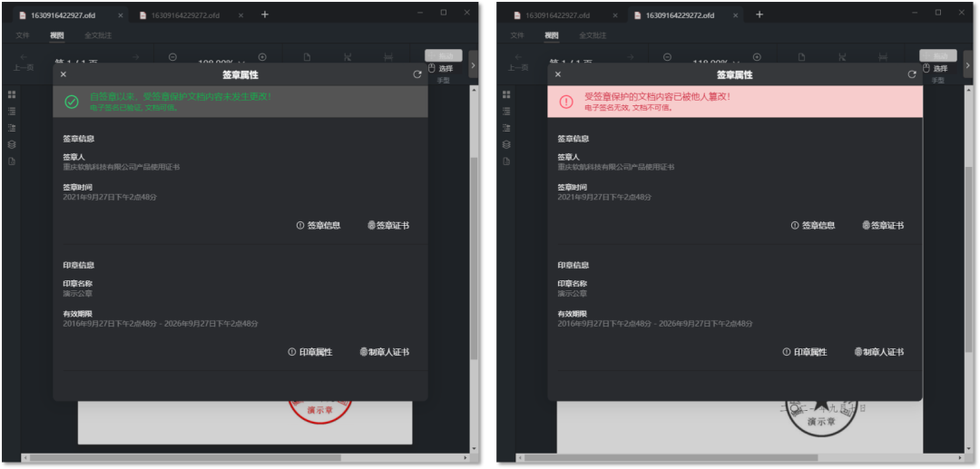
Task: Expand toolbar overflow chevron in right window
Action: coord(968,64)
